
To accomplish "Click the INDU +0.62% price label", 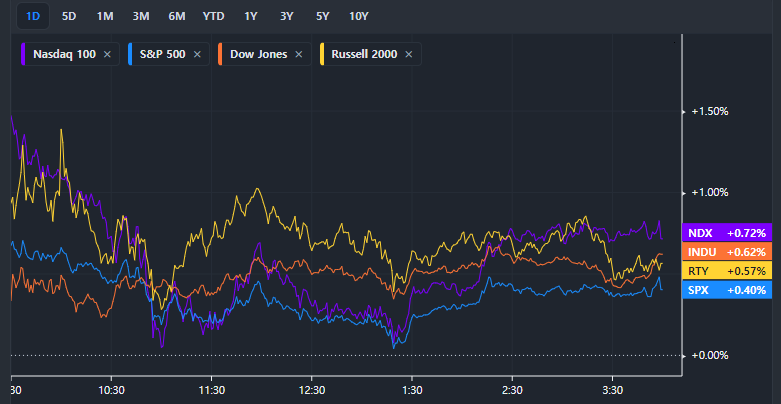I will tap(726, 252).
